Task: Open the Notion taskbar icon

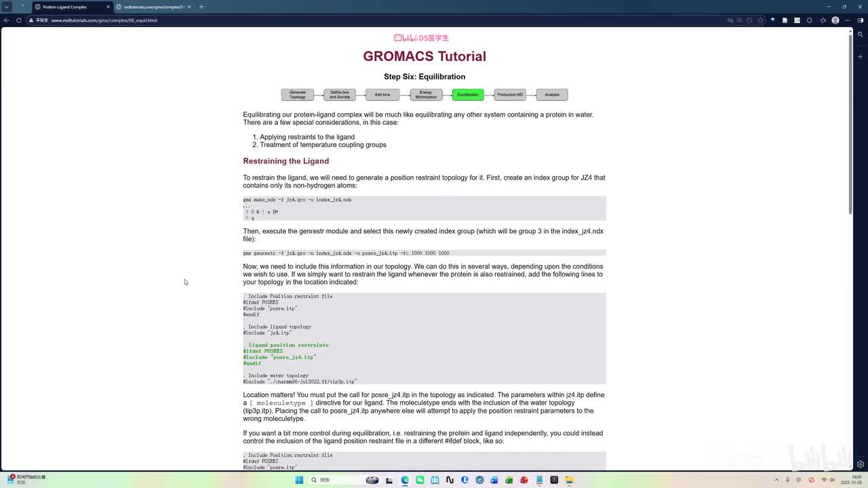Action: (x=450, y=480)
